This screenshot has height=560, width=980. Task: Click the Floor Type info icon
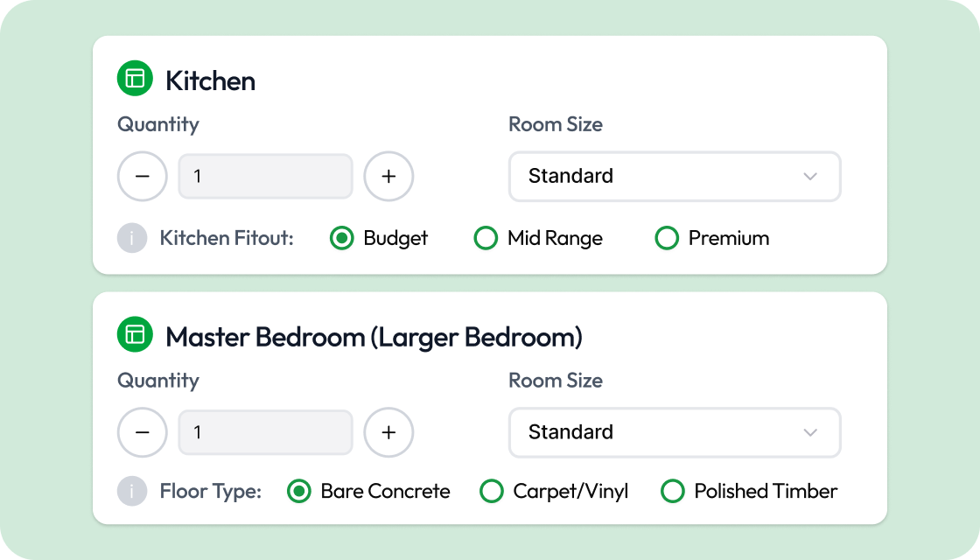132,492
